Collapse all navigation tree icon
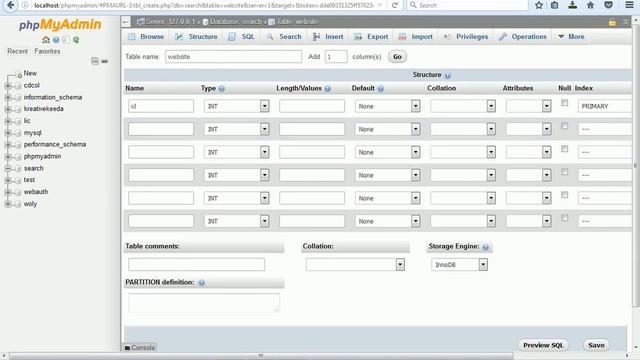The image size is (640, 360). click(95, 61)
